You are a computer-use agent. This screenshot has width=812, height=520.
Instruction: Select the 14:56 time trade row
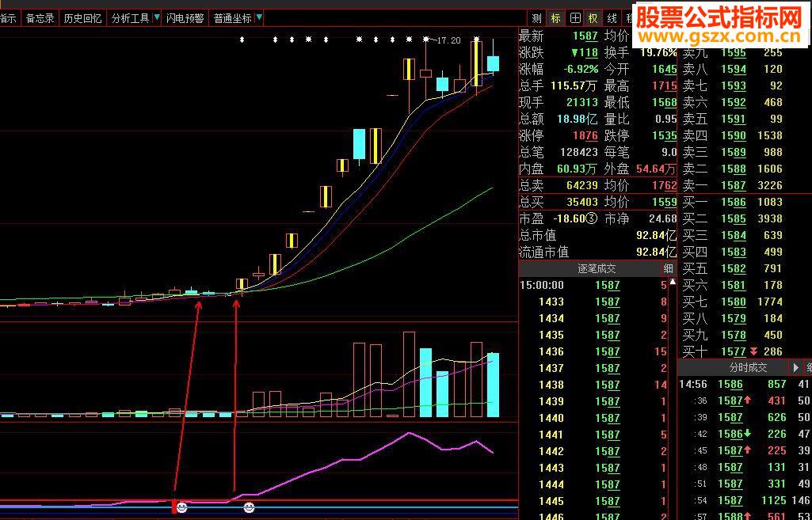[745, 385]
